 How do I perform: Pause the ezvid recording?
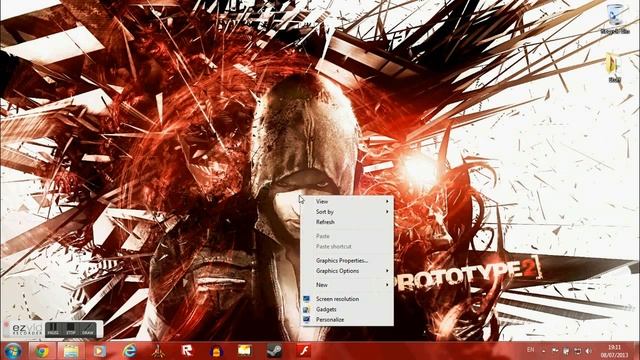(x=53, y=330)
